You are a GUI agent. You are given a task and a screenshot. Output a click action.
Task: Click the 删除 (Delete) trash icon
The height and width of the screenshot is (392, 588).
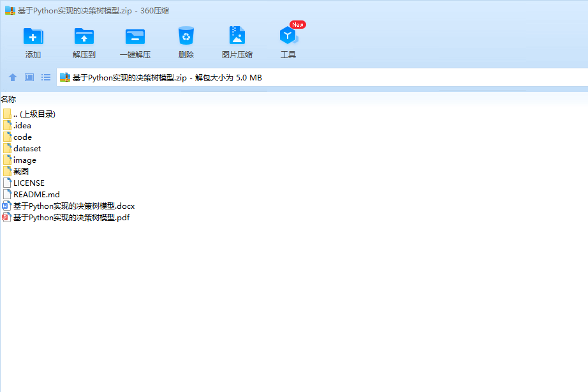pos(186,36)
